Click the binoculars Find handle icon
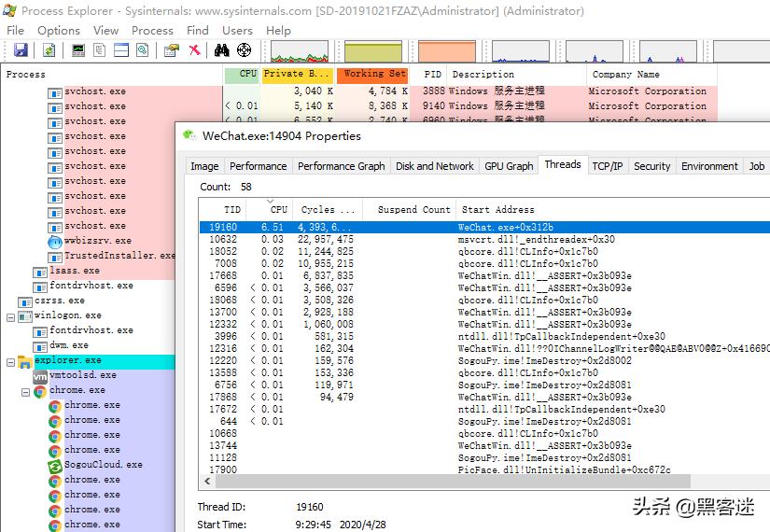The width and height of the screenshot is (770, 532). tap(223, 49)
